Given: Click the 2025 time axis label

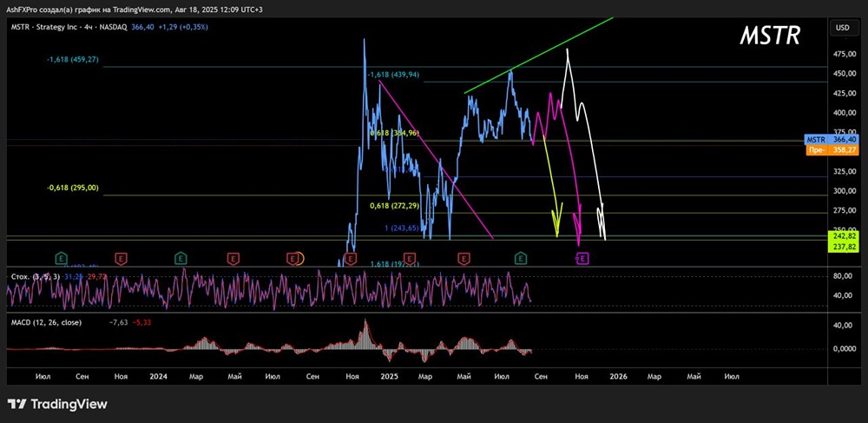Looking at the screenshot, I should (389, 376).
